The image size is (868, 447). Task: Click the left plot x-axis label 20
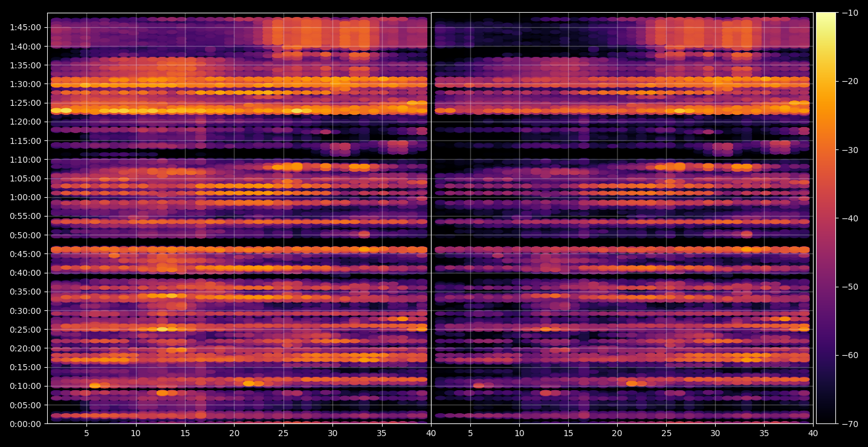[235, 434]
